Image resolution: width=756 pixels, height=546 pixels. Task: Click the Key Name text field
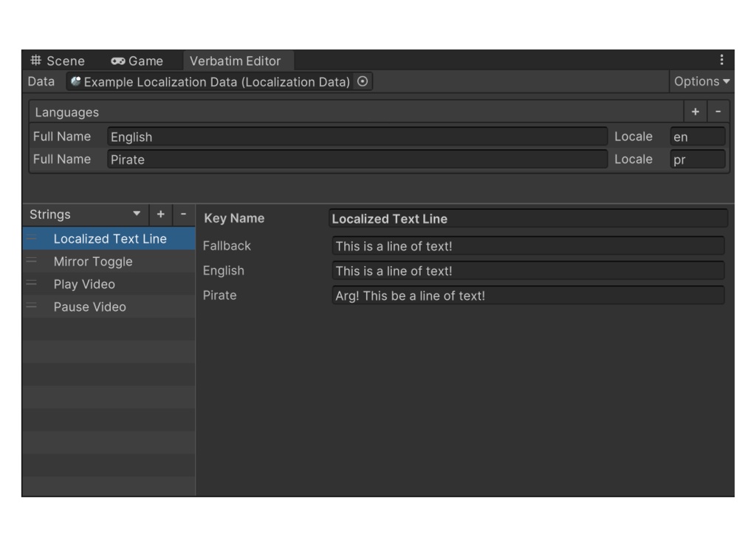[526, 218]
